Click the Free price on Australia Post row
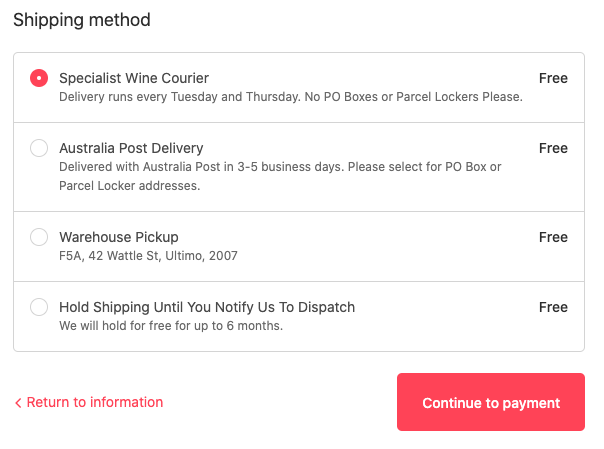Screen dimensions: 604x449 click(553, 148)
